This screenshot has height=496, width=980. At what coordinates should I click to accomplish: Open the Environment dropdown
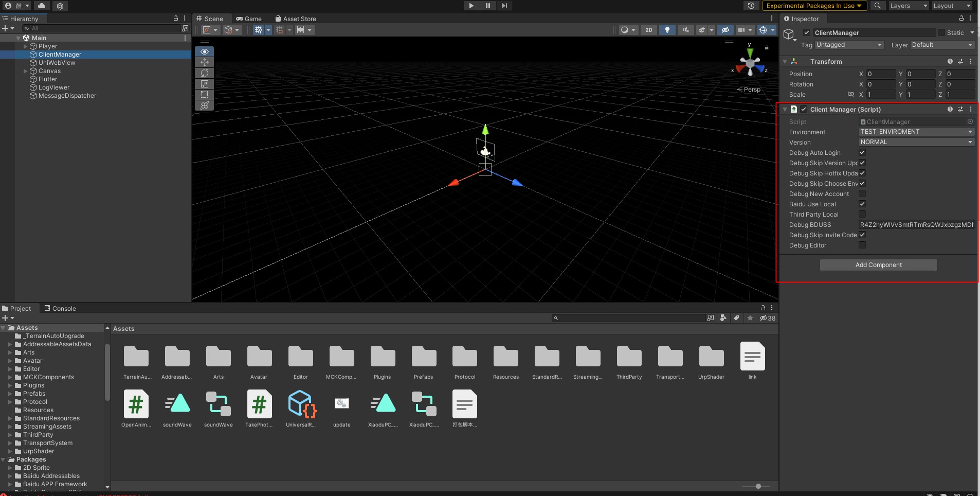tap(916, 132)
